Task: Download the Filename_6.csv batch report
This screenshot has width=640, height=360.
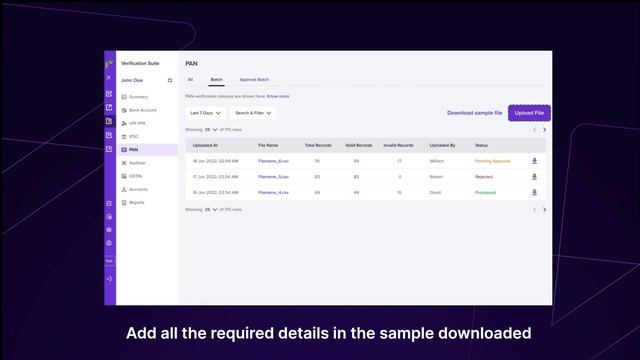Action: coord(534,161)
